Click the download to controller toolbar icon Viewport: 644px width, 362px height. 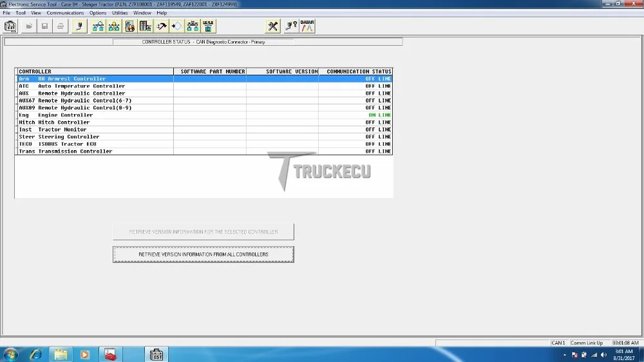(208, 26)
